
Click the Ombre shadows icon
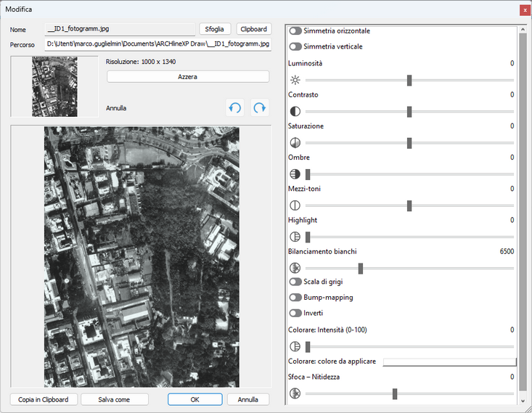(x=295, y=174)
